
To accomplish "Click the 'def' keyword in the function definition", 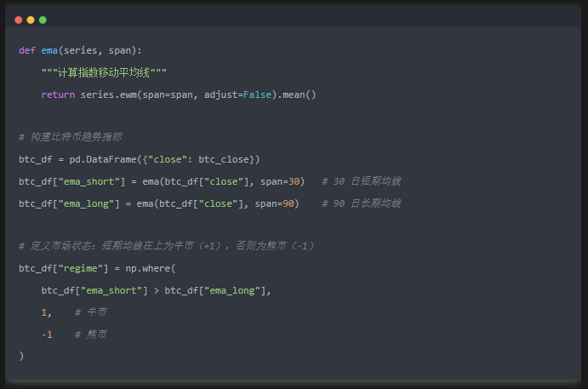I will point(27,50).
